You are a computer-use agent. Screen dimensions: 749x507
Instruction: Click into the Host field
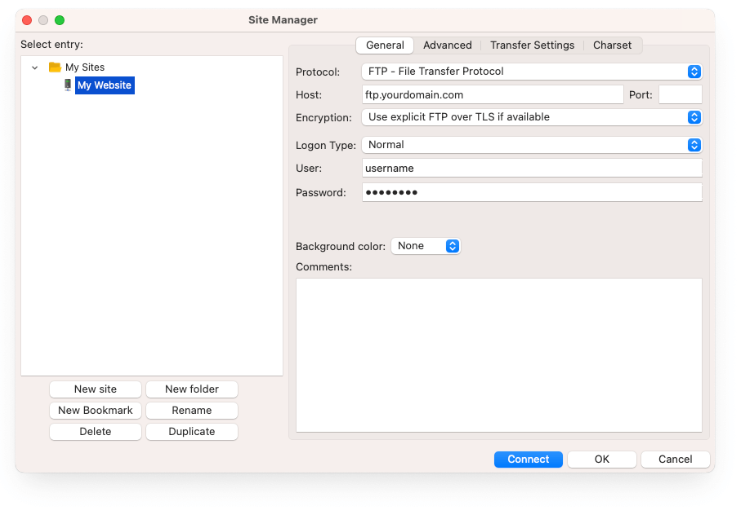tap(492, 95)
